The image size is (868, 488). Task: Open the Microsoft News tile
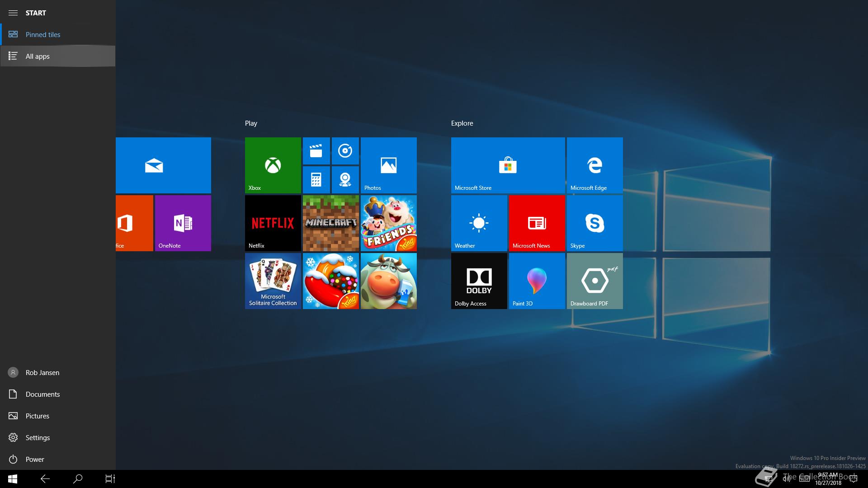point(537,223)
